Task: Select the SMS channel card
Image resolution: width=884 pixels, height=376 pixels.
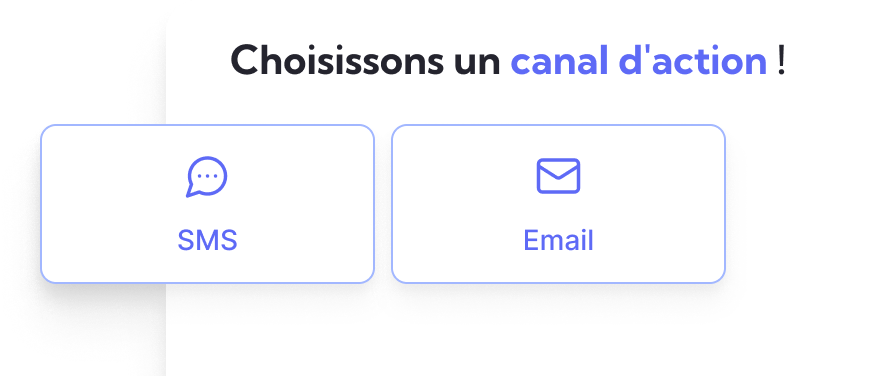Action: click(207, 204)
